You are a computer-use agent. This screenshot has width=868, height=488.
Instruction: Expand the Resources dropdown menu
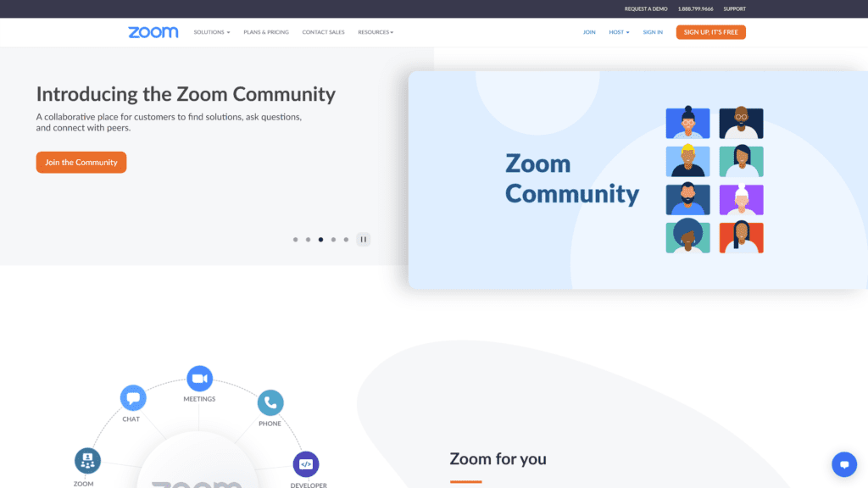pos(376,32)
